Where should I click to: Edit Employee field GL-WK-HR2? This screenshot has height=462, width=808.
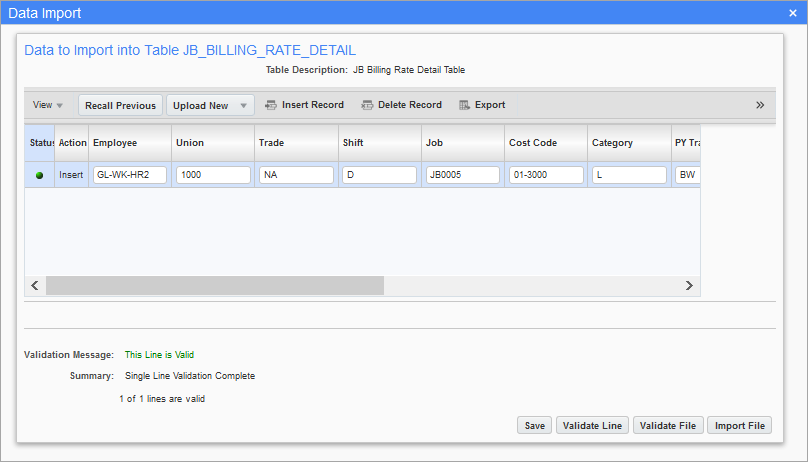(x=130, y=175)
